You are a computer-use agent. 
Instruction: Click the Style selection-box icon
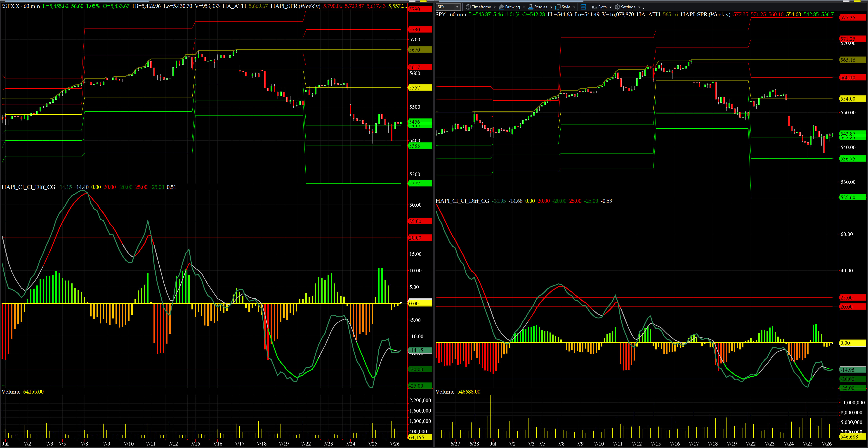[x=558, y=7]
